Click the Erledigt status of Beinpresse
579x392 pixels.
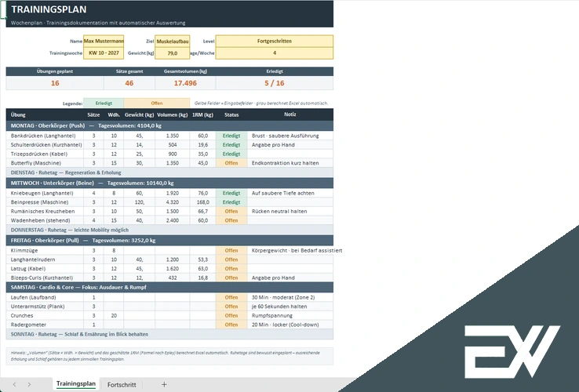pos(231,202)
